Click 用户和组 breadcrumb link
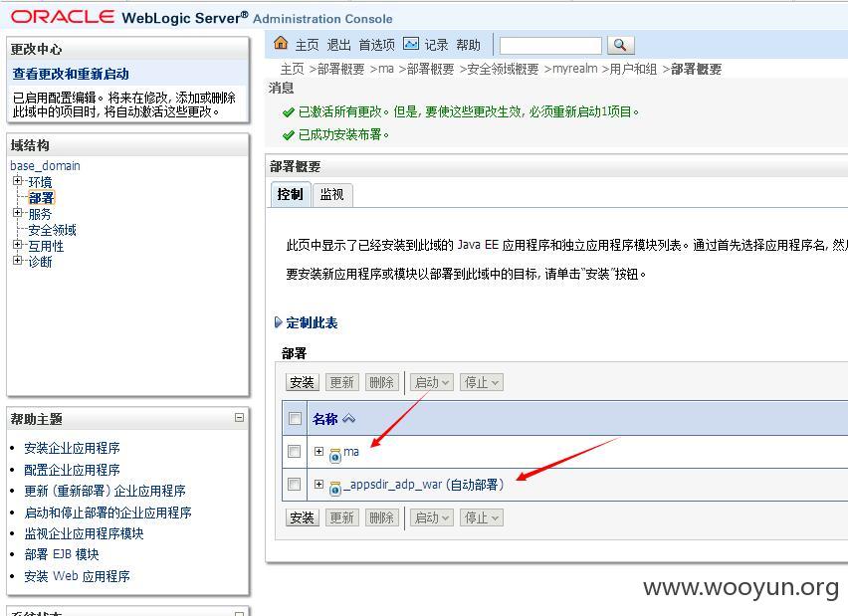Image resolution: width=848 pixels, height=616 pixels. pyautogui.click(x=633, y=69)
